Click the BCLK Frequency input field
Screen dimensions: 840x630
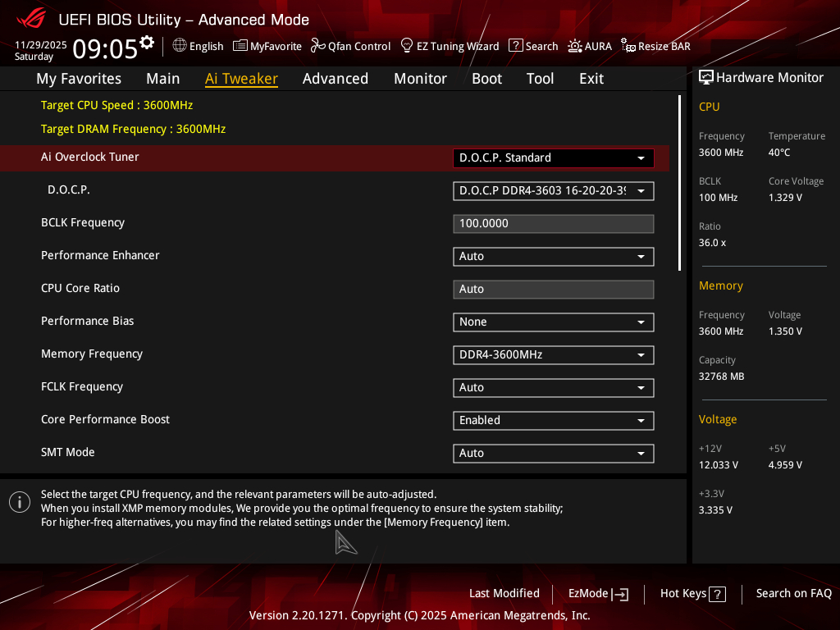(x=553, y=224)
